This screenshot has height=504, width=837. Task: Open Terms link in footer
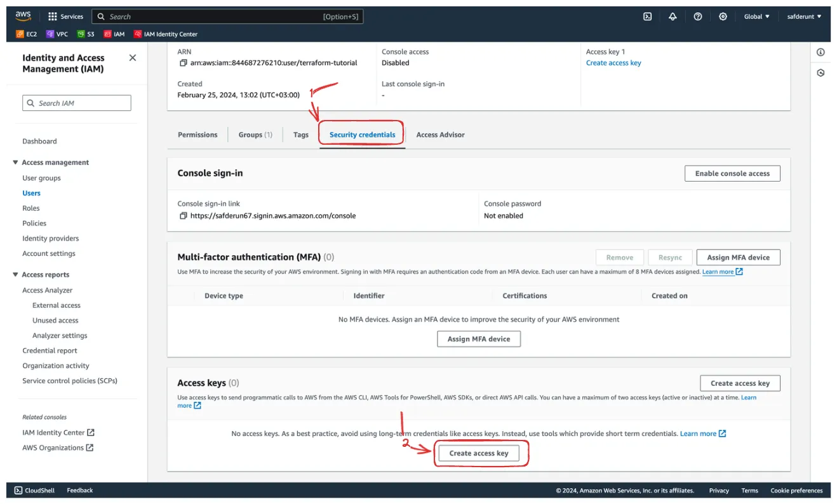point(749,490)
